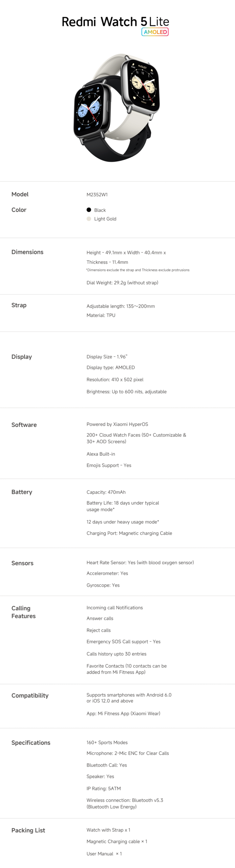Click the Software section heading
The image size is (235, 868).
[24, 425]
